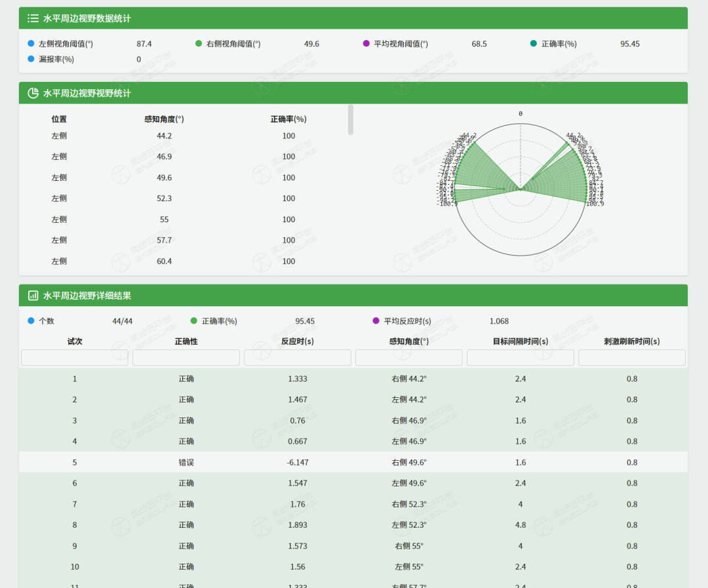Click the green dot next to 正确率 95.45 in details
Screen dimensions: 708x588
[x=193, y=321]
